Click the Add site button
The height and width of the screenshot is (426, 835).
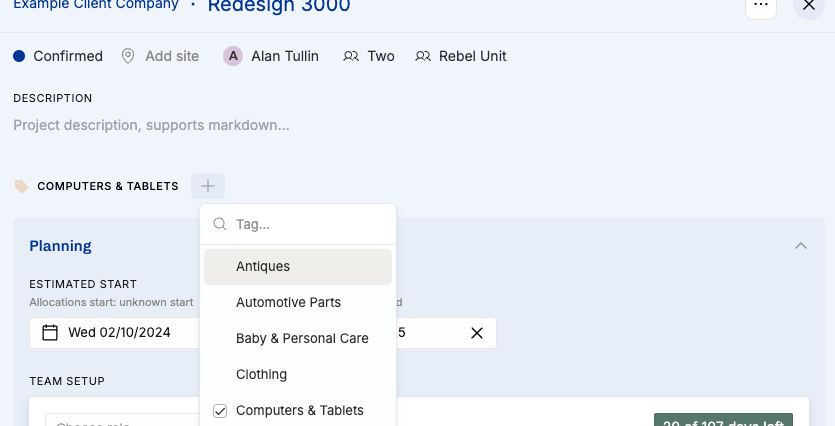click(x=171, y=56)
